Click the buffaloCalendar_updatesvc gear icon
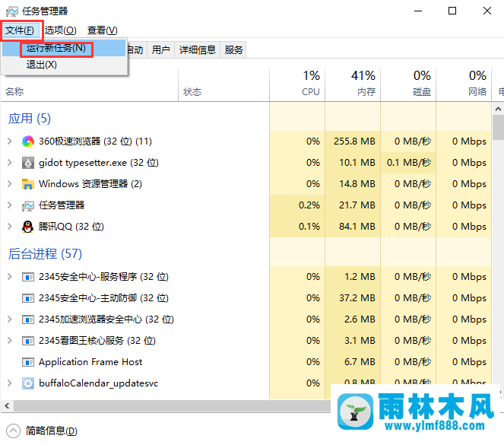 [28, 383]
